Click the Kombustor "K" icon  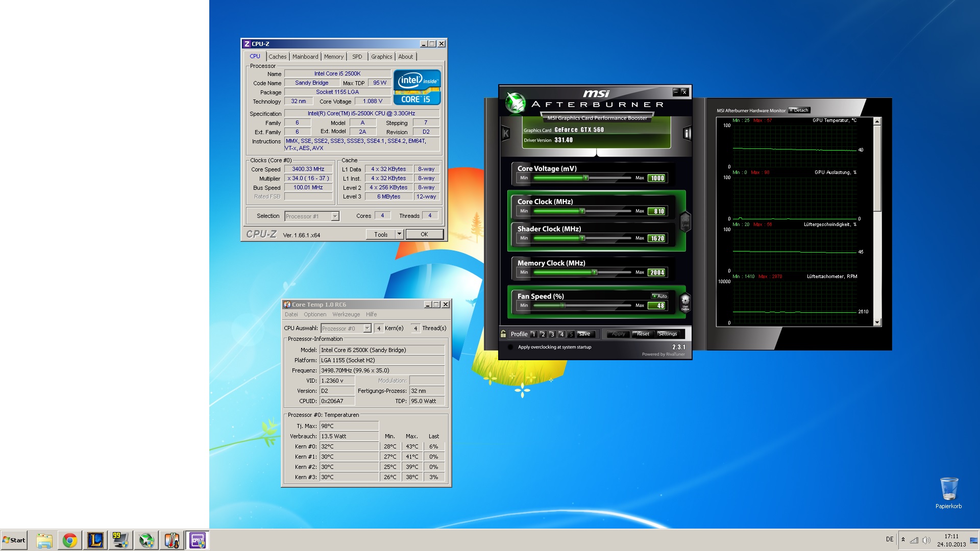pos(505,134)
